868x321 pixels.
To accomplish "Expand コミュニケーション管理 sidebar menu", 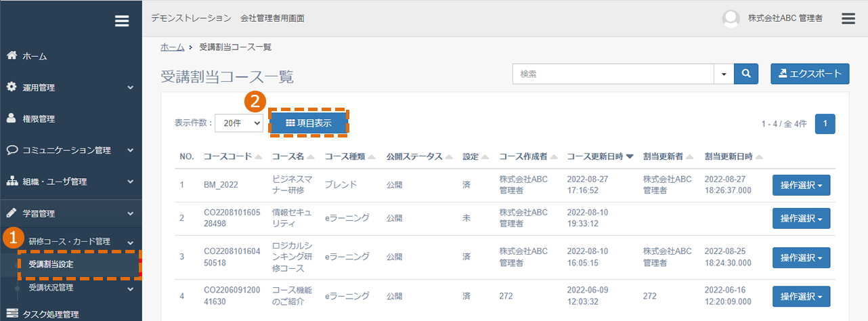I will pyautogui.click(x=71, y=150).
